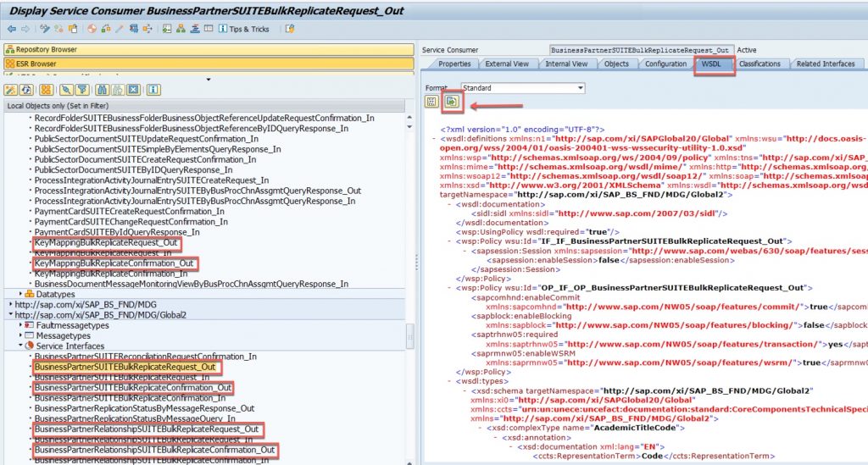Click the Information icon in browser toolbar

pyautogui.click(x=153, y=90)
